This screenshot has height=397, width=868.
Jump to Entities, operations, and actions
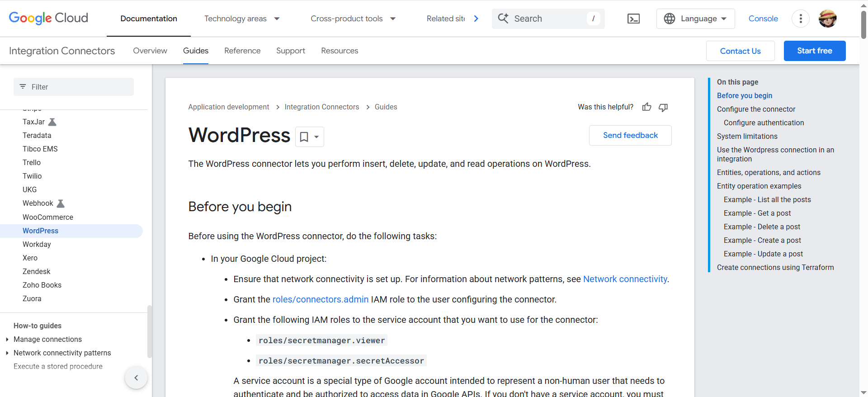(769, 172)
